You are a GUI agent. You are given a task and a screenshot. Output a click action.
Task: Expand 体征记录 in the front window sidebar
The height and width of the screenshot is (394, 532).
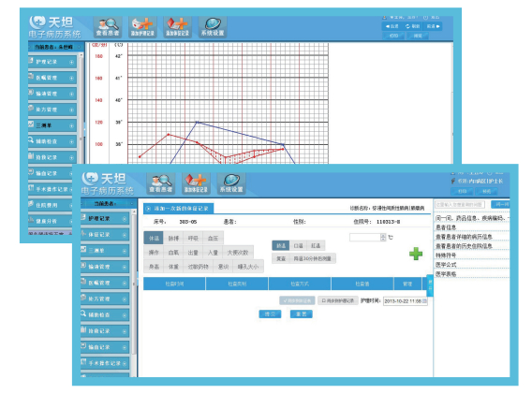point(105,235)
